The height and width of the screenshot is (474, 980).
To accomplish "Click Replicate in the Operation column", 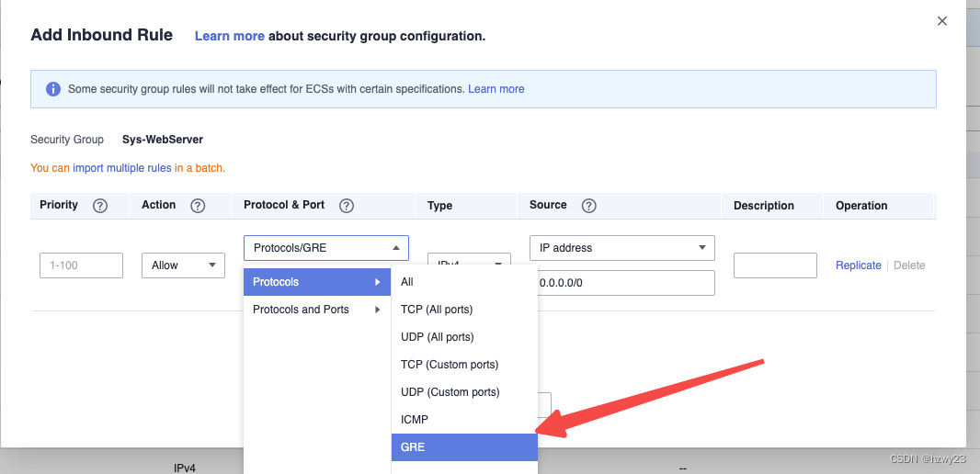I will (858, 265).
